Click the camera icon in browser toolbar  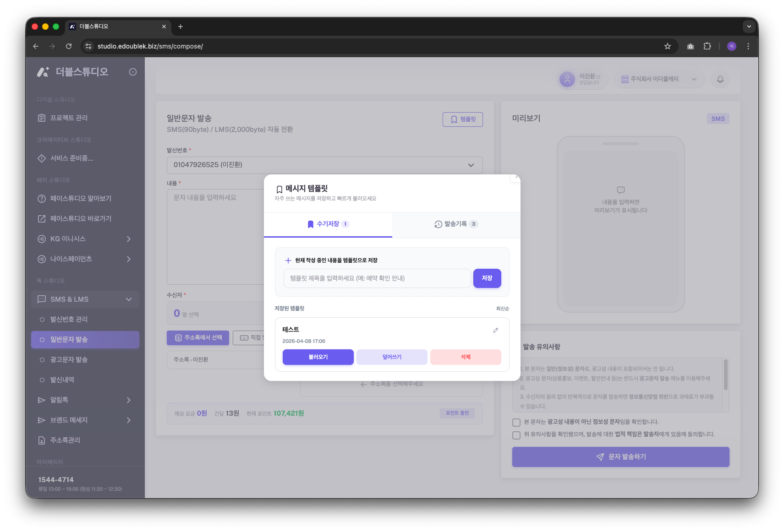691,46
